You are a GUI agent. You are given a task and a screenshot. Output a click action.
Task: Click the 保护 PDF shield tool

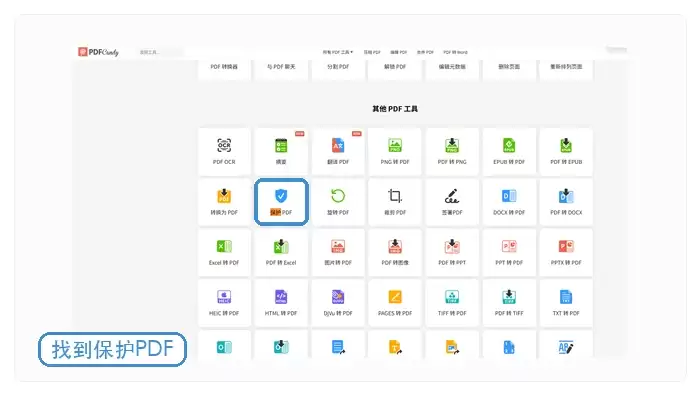coord(281,202)
